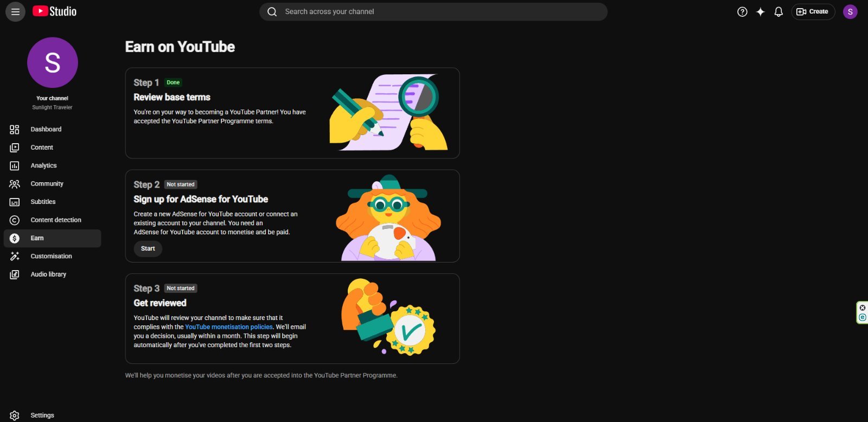Click the Earn on YouTube page title
Viewport: 868px width, 422px height.
coord(180,47)
